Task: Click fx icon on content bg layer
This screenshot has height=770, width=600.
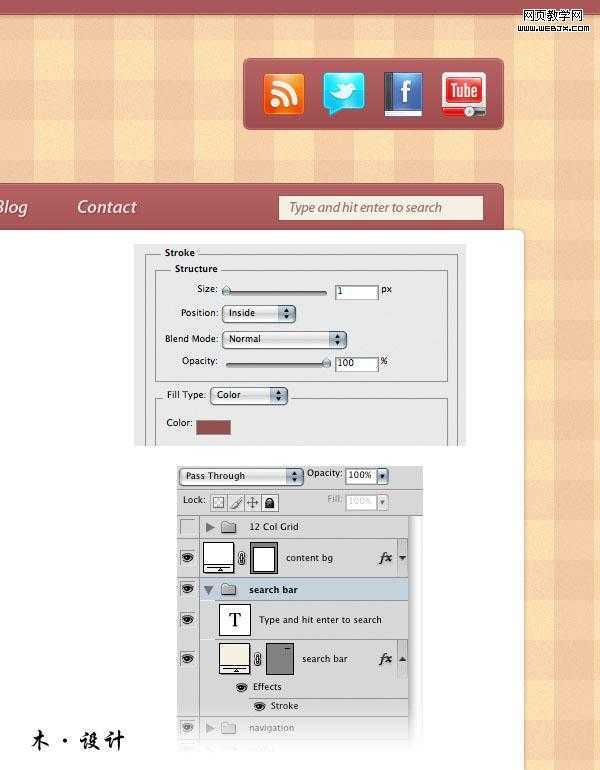Action: tap(385, 557)
